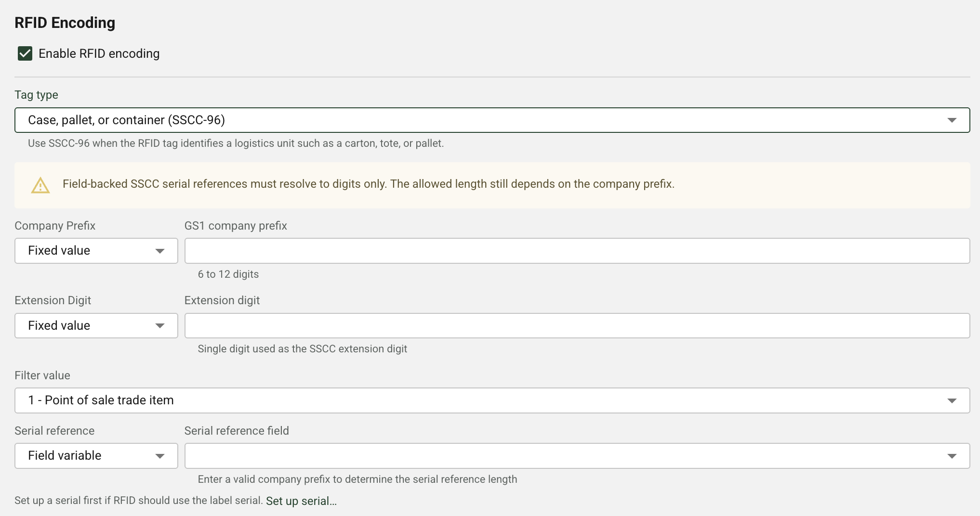The height and width of the screenshot is (516, 980).
Task: Open Extension Digit source dropdown
Action: pos(96,325)
